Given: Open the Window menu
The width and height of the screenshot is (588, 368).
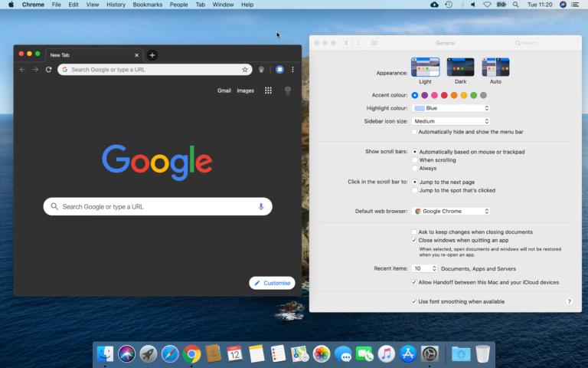Looking at the screenshot, I should (x=223, y=5).
